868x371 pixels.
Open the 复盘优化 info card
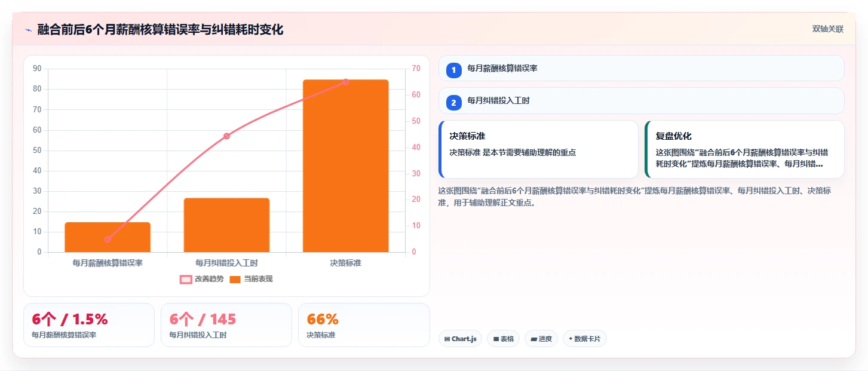(744, 149)
